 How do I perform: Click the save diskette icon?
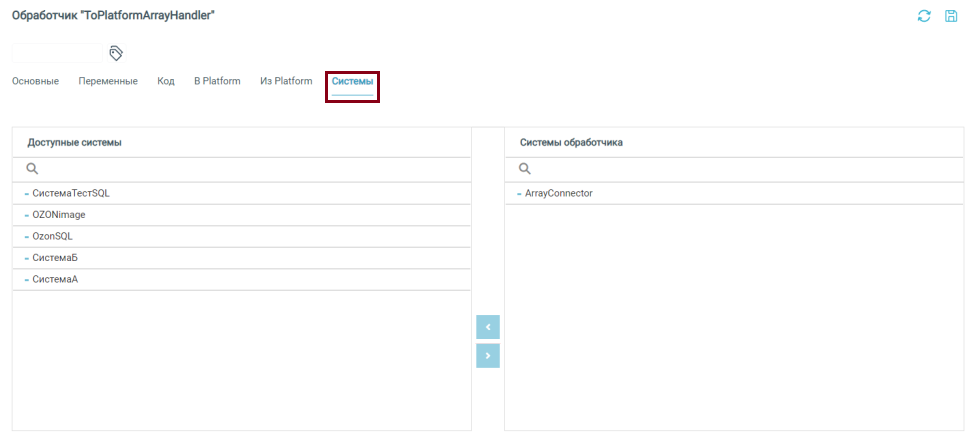coord(951,16)
